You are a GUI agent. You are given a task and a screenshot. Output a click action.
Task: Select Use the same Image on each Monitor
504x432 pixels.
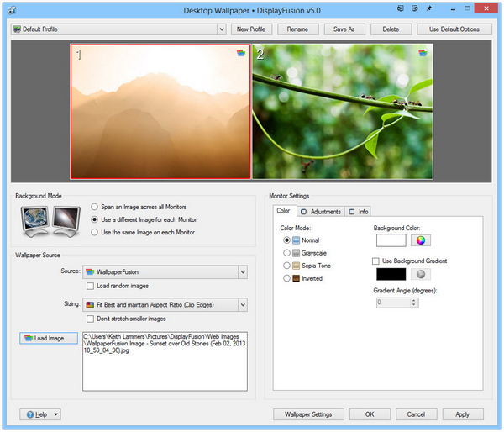pos(94,232)
